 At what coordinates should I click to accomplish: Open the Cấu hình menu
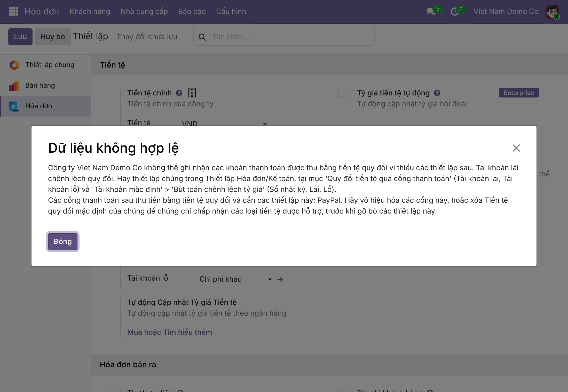231,11
